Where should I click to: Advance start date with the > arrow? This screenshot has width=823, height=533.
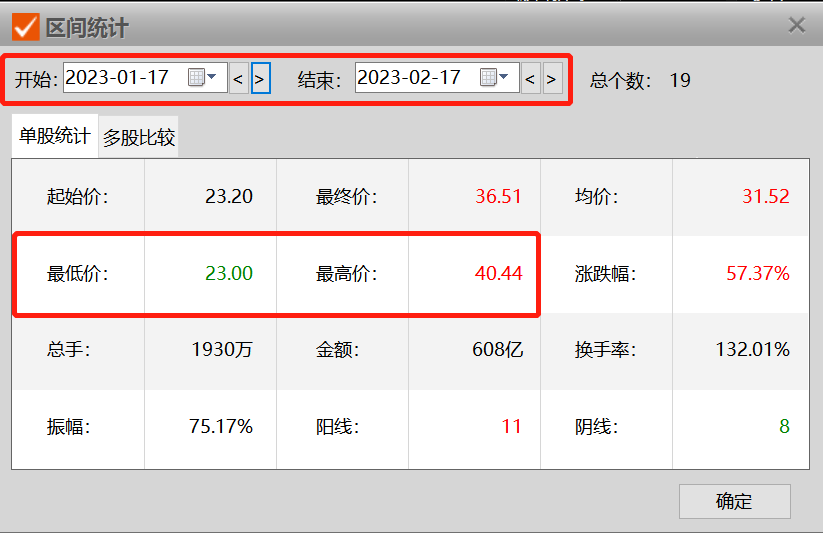point(260,78)
